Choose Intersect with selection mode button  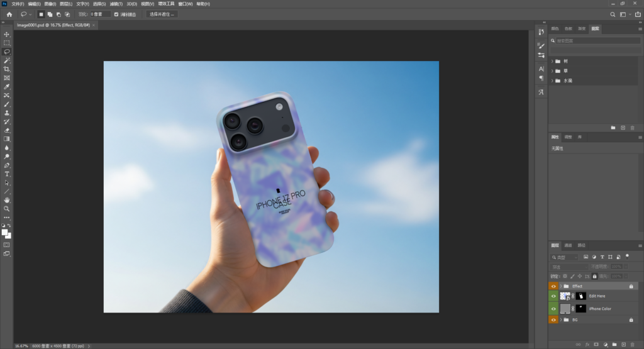tap(67, 14)
